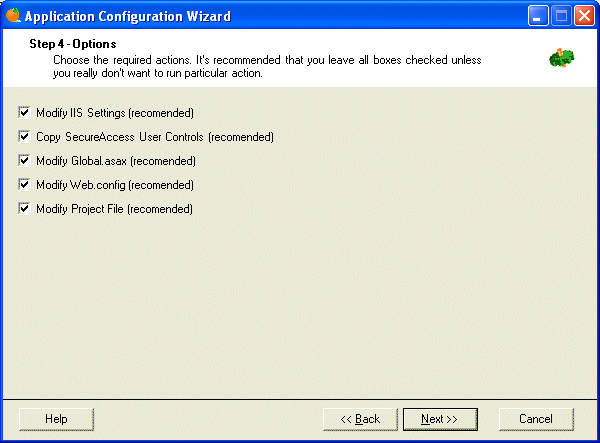The width and height of the screenshot is (600, 443).
Task: Click the Modify IIS Settings label text
Action: pos(115,113)
